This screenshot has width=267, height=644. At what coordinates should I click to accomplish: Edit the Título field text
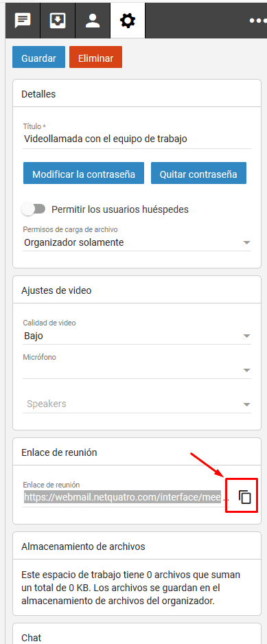[x=137, y=139]
